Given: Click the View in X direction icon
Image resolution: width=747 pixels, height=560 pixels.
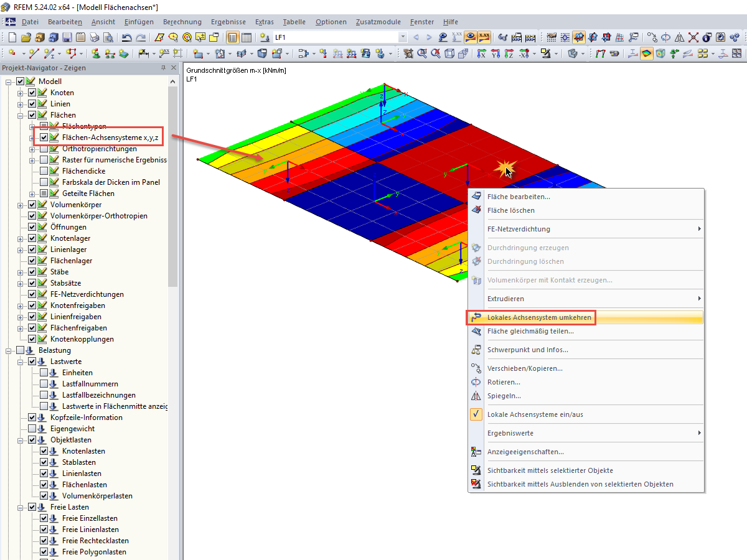Looking at the screenshot, I should pyautogui.click(x=481, y=54).
